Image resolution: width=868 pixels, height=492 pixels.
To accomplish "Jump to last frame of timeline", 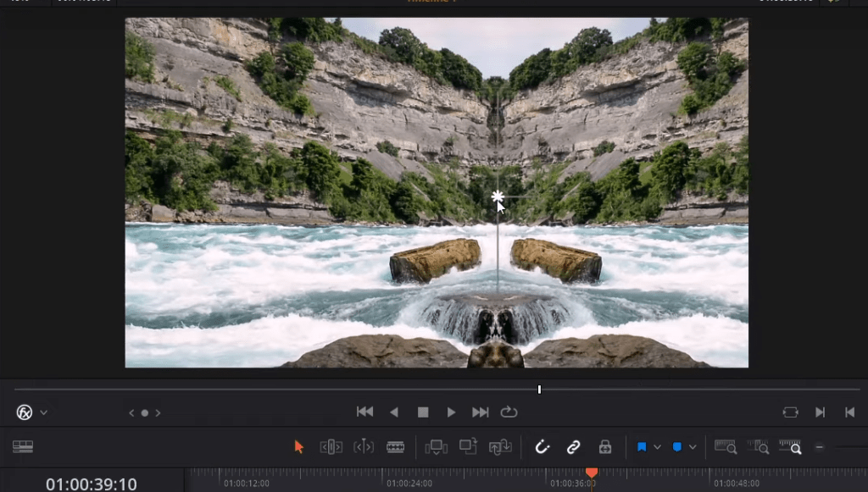I will point(480,412).
